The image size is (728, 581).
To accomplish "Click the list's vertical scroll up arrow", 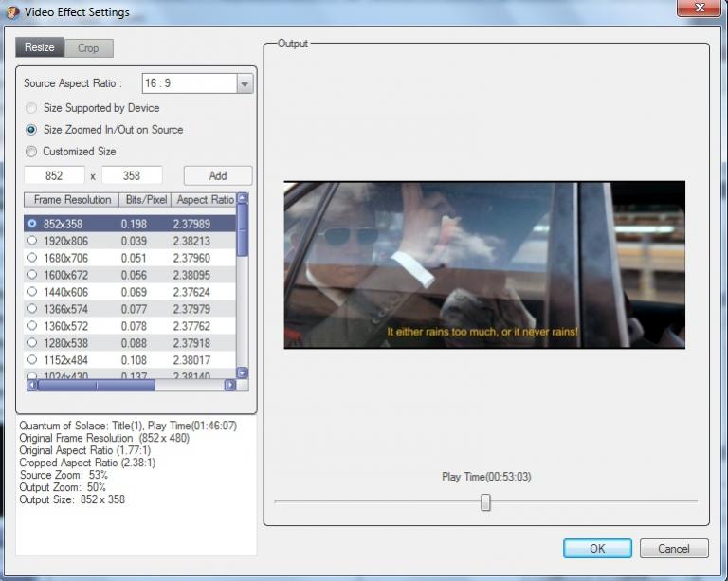I will tap(242, 199).
